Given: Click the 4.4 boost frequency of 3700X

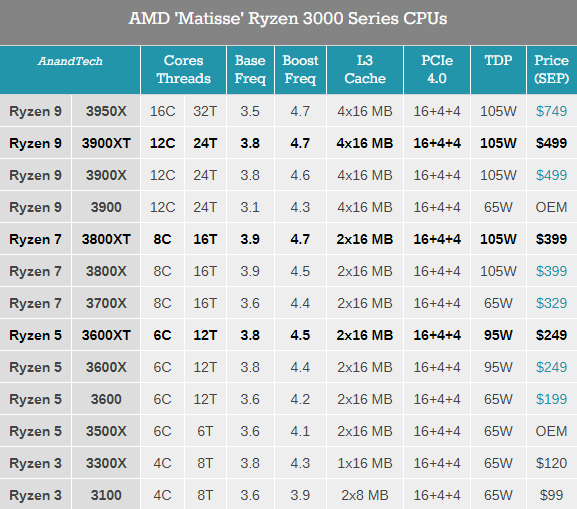Looking at the screenshot, I should point(300,303).
